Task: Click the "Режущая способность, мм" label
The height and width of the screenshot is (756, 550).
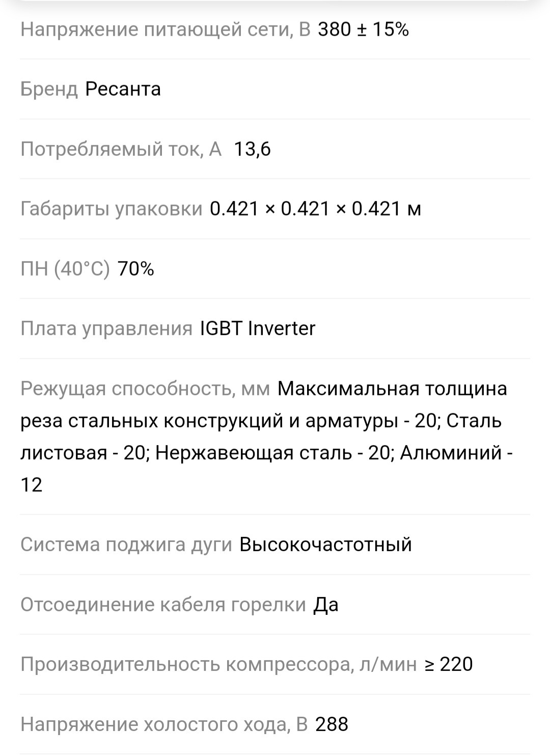Action: [x=145, y=389]
